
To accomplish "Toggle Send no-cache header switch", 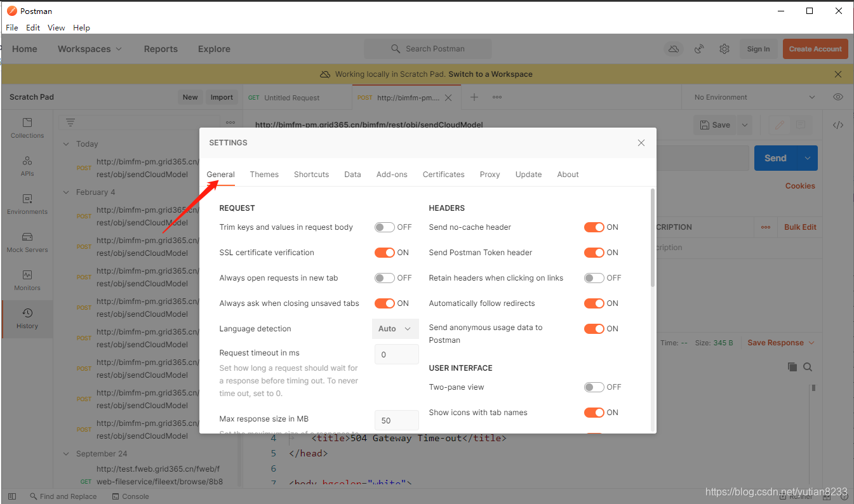I will tap(594, 227).
